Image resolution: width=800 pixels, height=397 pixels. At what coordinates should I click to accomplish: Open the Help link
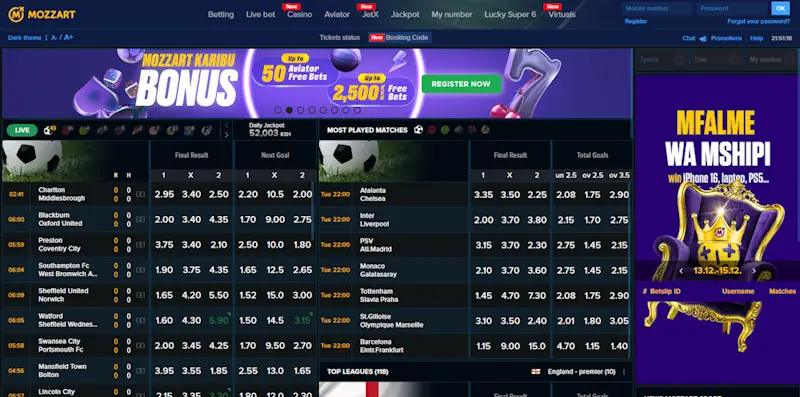click(757, 38)
